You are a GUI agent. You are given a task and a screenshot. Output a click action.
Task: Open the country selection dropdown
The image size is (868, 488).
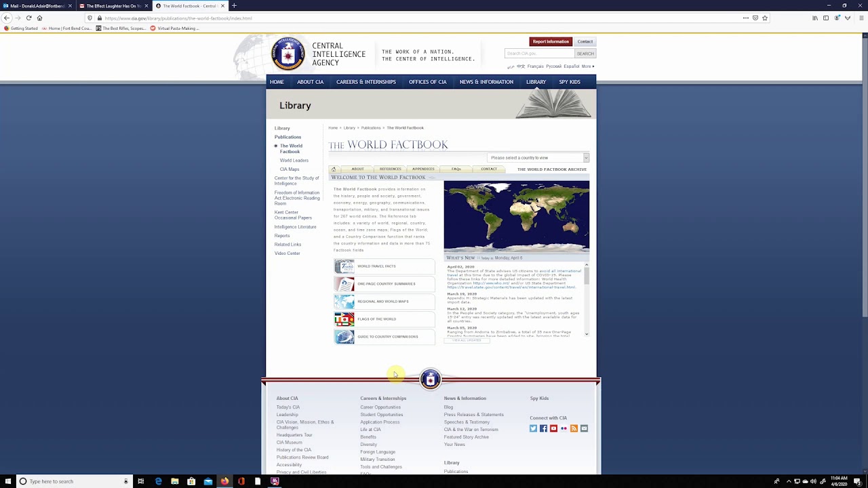tap(538, 158)
